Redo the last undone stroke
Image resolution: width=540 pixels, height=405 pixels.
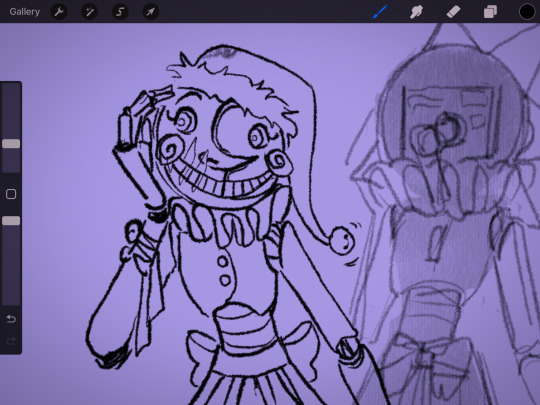[x=11, y=341]
